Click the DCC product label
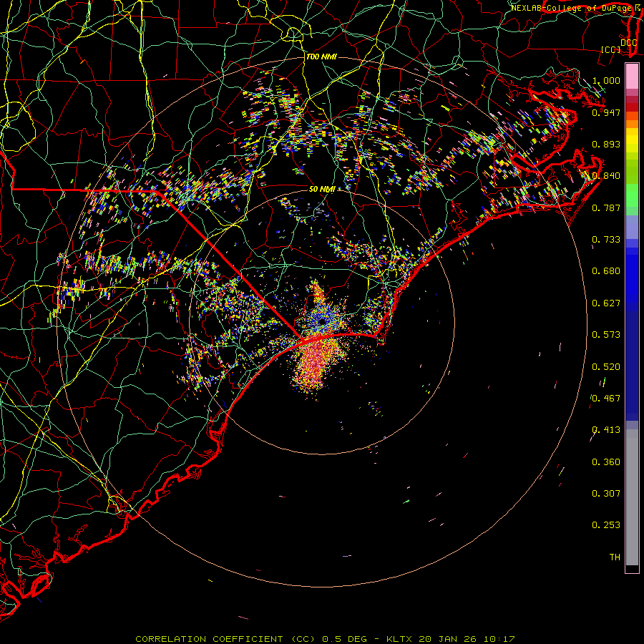 pyautogui.click(x=628, y=43)
